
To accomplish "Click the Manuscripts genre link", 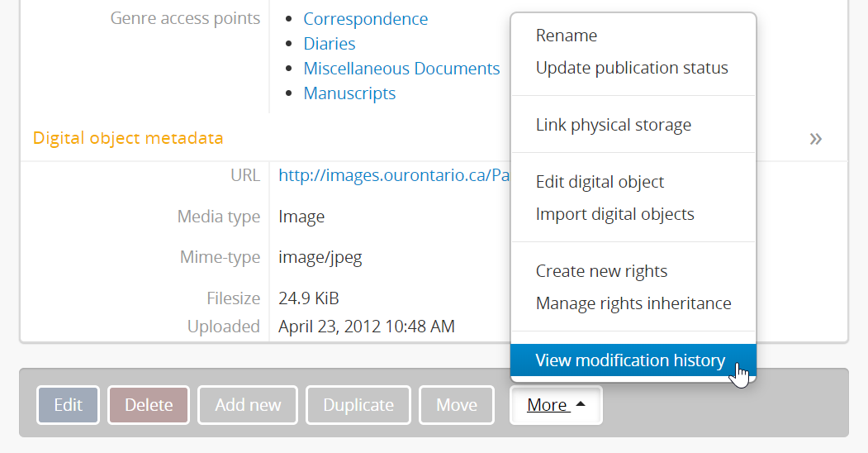I will pos(349,93).
